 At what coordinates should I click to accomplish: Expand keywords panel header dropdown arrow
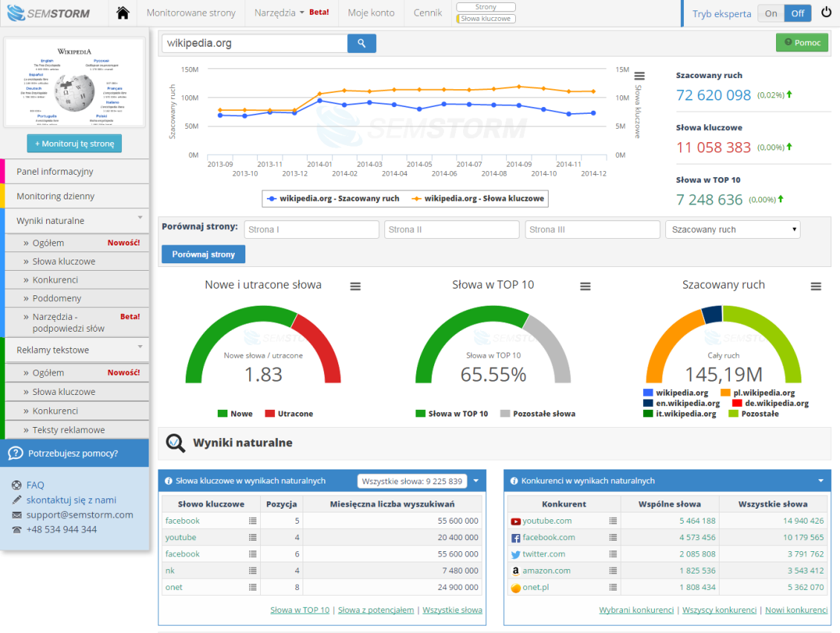(476, 481)
